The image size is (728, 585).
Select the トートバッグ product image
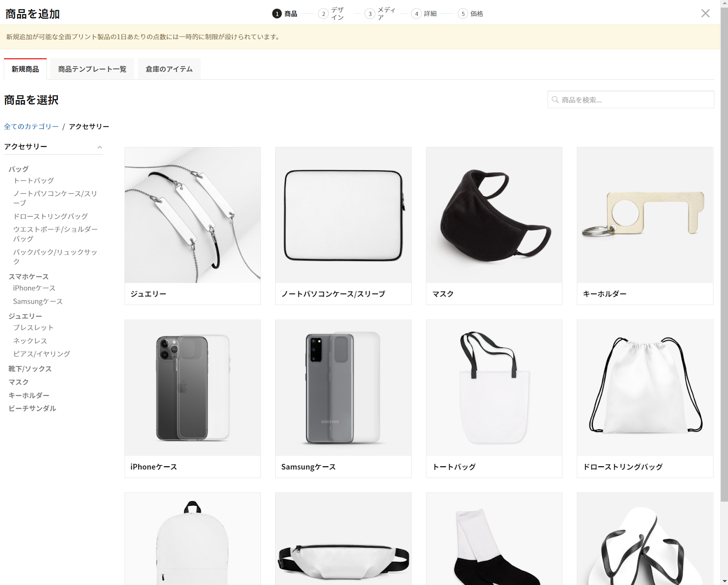pos(494,388)
